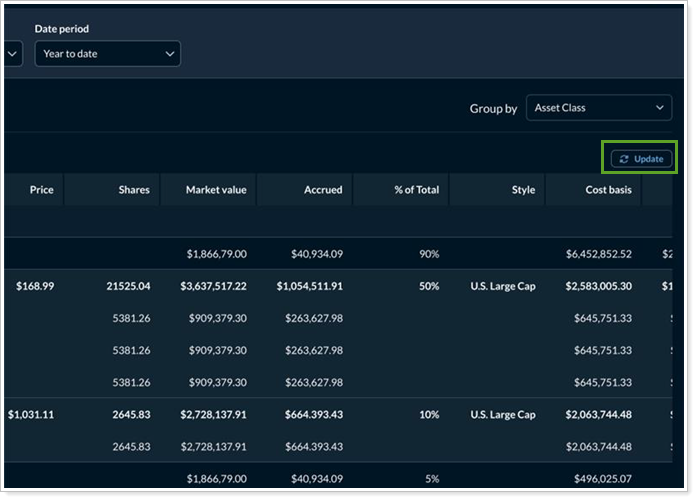The width and height of the screenshot is (697, 501).
Task: Click the Style column header
Action: 523,190
